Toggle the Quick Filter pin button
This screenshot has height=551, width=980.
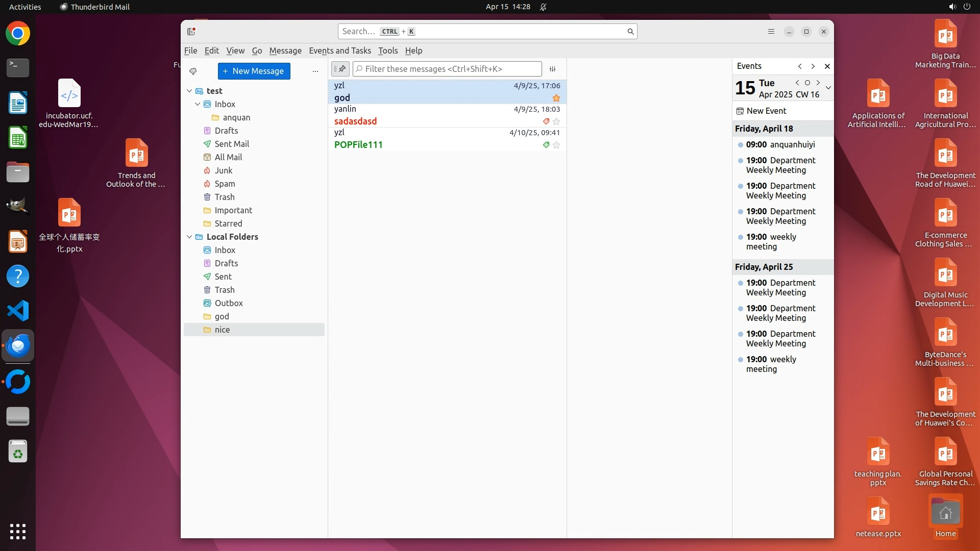(x=340, y=69)
